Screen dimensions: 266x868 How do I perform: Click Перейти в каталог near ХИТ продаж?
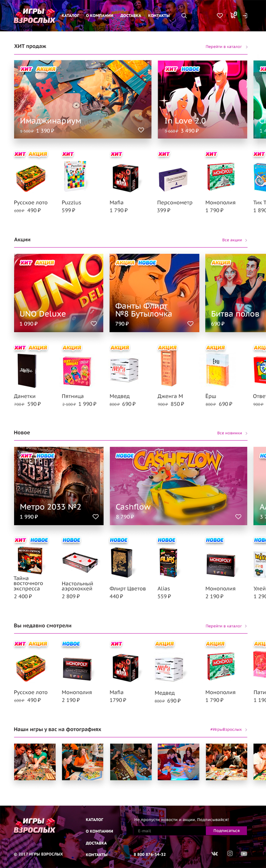pos(227,47)
